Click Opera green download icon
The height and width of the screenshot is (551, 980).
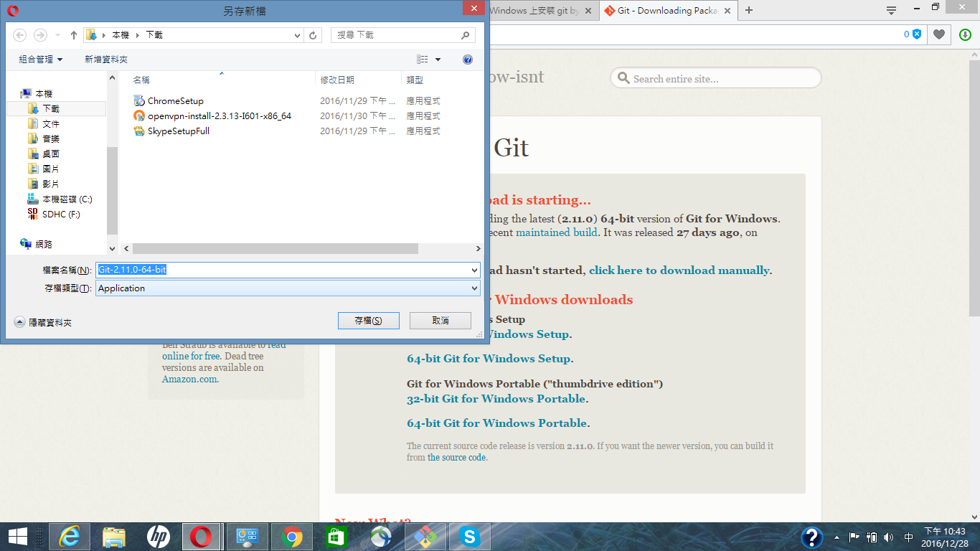tap(965, 34)
